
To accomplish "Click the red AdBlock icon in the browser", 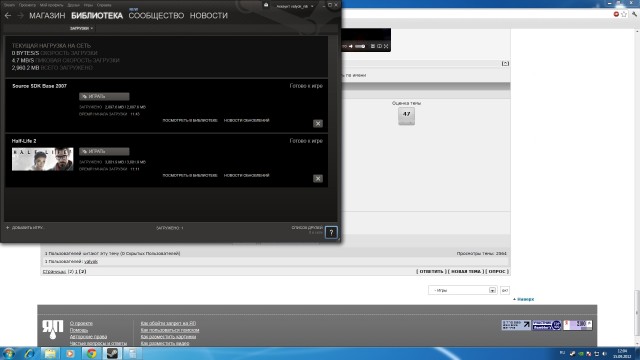I will click(616, 14).
